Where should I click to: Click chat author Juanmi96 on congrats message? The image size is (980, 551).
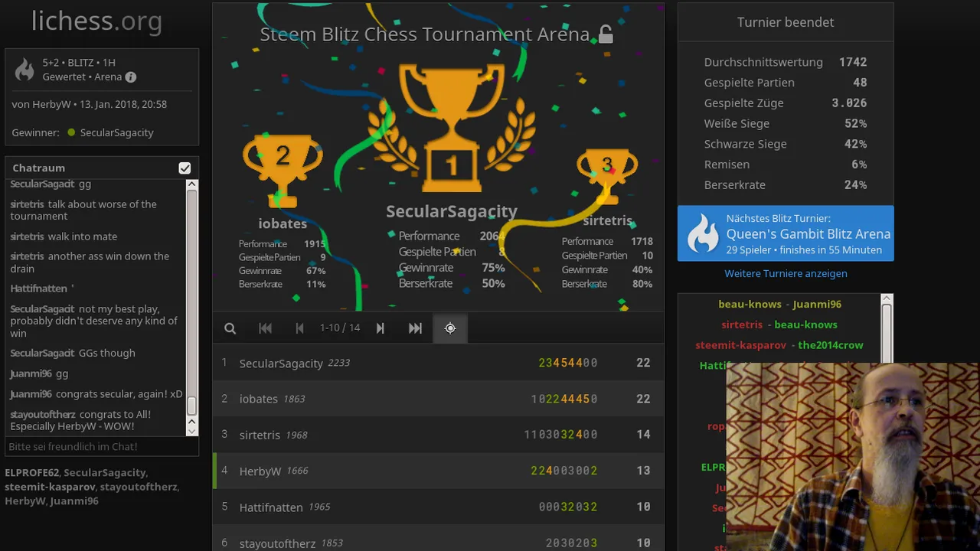(31, 394)
